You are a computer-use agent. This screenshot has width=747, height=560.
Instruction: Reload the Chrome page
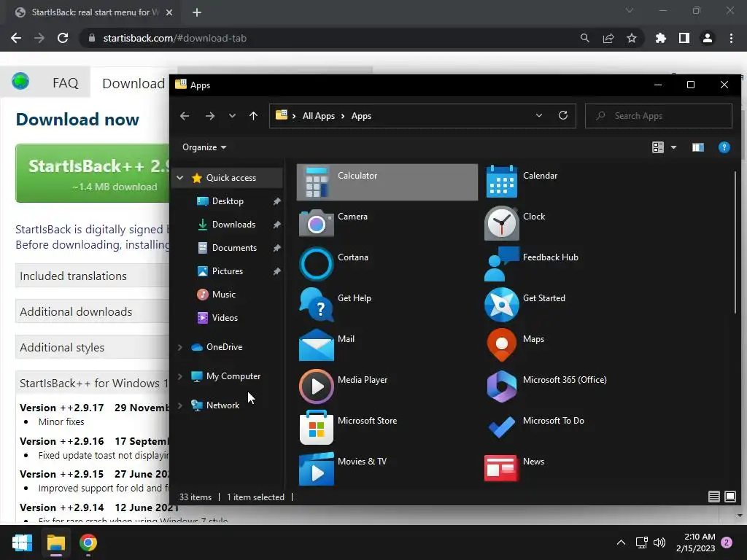63,38
